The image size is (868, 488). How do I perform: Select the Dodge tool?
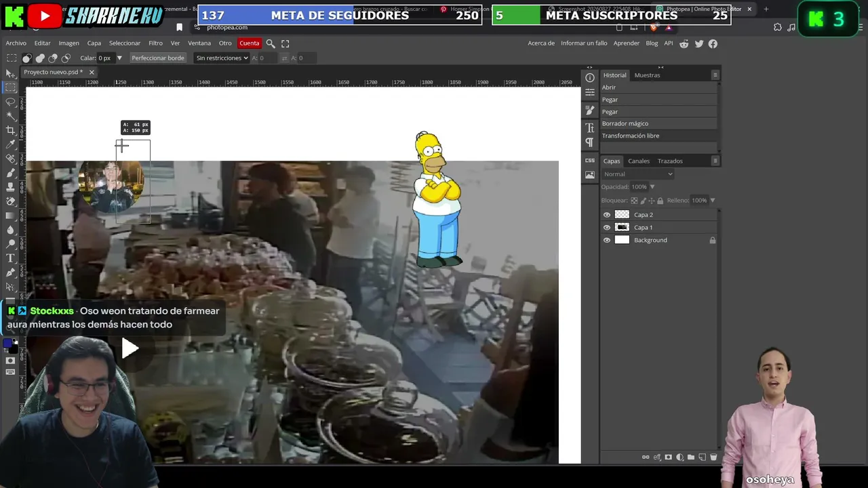pos(11,244)
